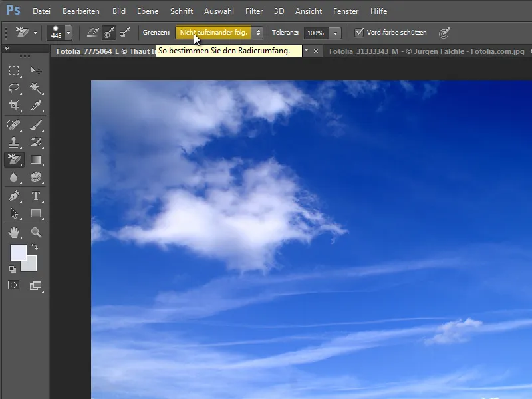Open the Bearbeiten menu
Viewport: 532px width, 399px height.
click(80, 11)
